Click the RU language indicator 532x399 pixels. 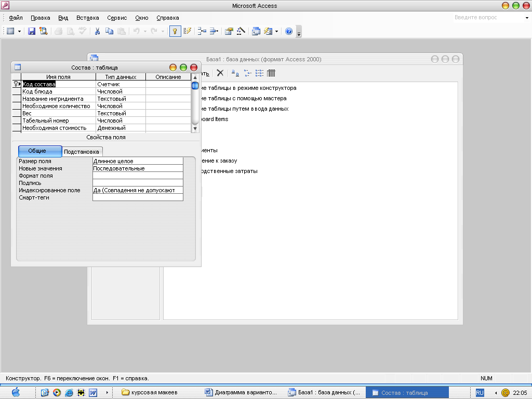(x=480, y=393)
